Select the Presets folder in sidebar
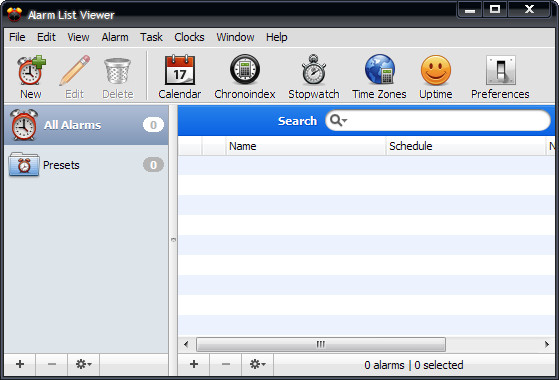The image size is (559, 380). pos(86,165)
